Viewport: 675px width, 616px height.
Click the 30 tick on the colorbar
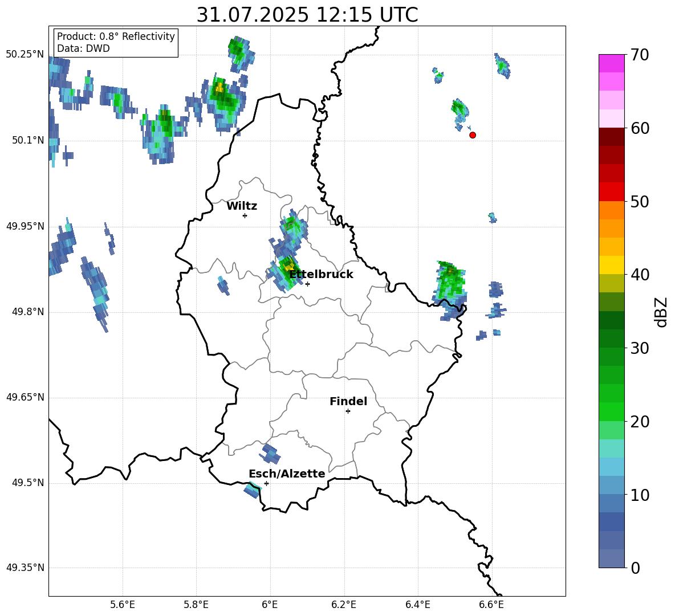[639, 348]
